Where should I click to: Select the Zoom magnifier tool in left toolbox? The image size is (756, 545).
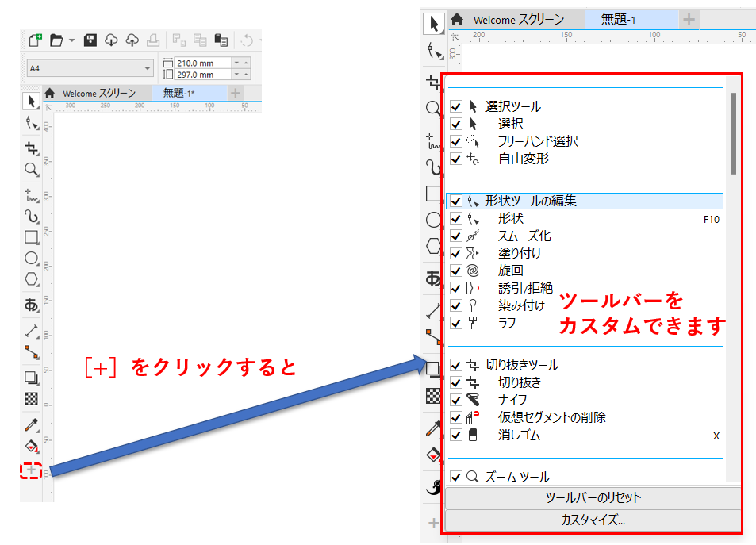[32, 169]
